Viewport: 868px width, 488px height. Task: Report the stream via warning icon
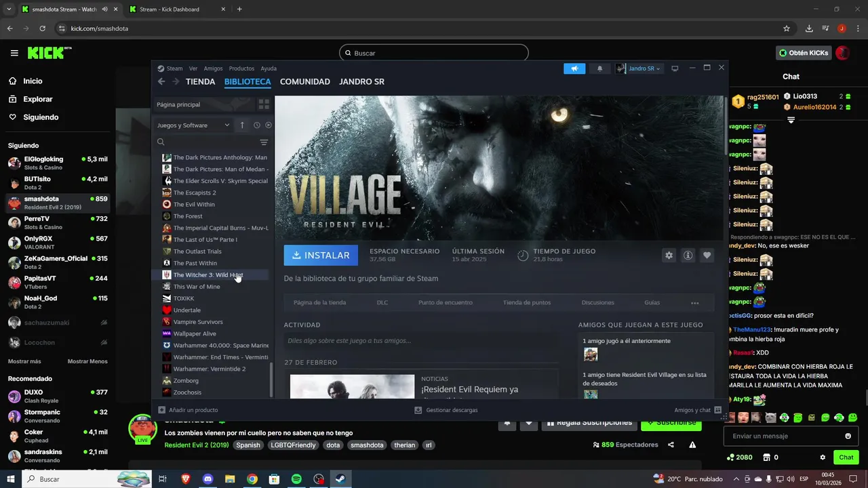pyautogui.click(x=692, y=445)
